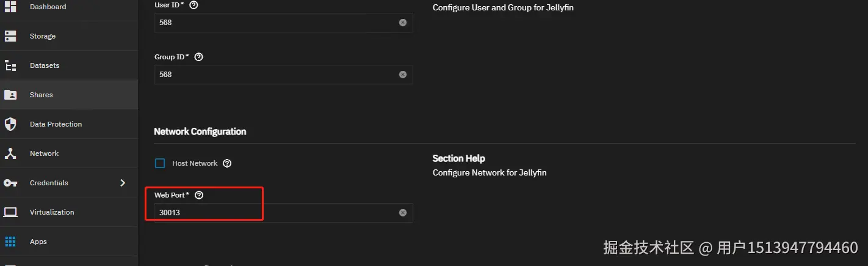
Task: Click the Virtualization laptop icon
Action: 10,212
